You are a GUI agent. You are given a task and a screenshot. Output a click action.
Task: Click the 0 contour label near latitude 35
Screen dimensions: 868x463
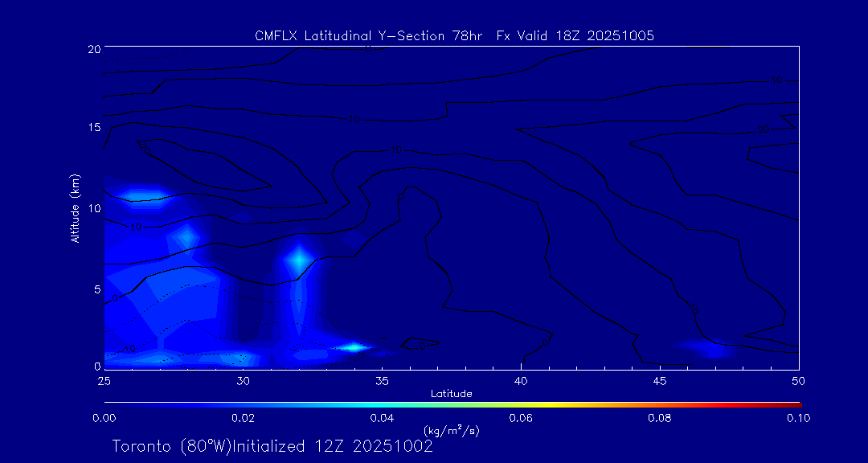tap(397, 150)
